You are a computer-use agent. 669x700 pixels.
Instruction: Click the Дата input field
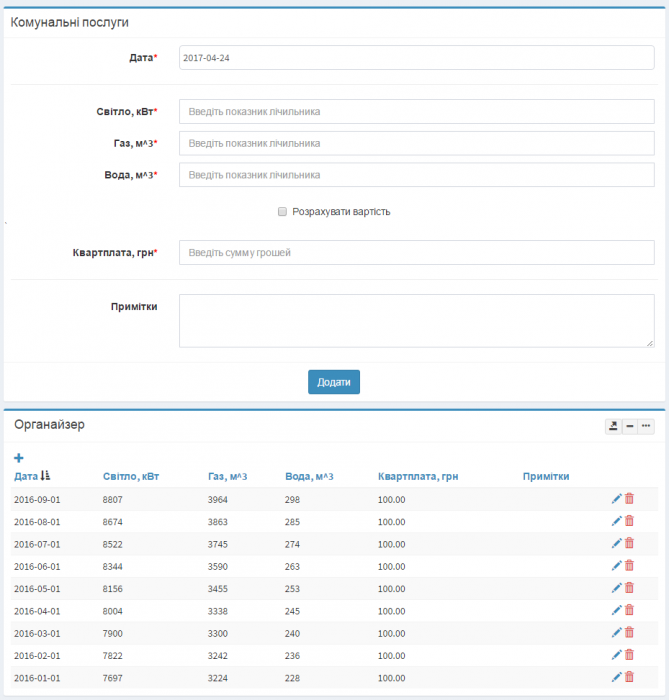[416, 58]
